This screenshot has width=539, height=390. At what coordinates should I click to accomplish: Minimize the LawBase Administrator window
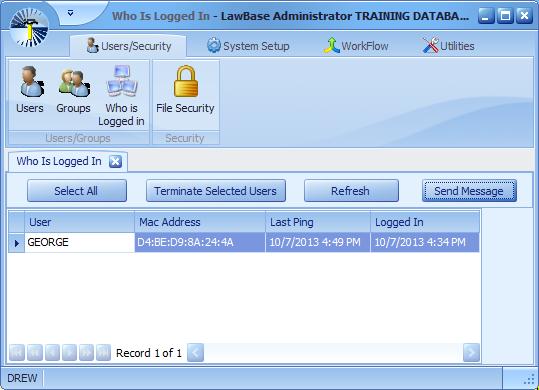point(486,15)
